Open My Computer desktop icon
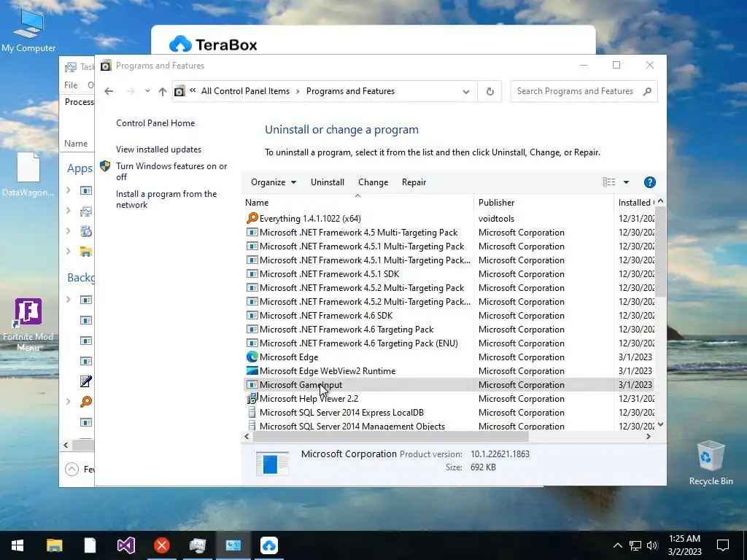This screenshot has width=747, height=560. tap(28, 31)
